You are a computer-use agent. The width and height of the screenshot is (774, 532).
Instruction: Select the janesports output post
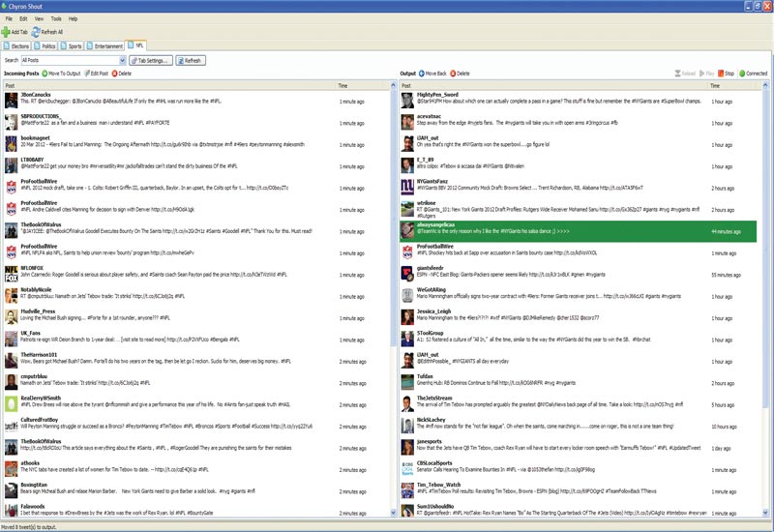click(x=578, y=448)
